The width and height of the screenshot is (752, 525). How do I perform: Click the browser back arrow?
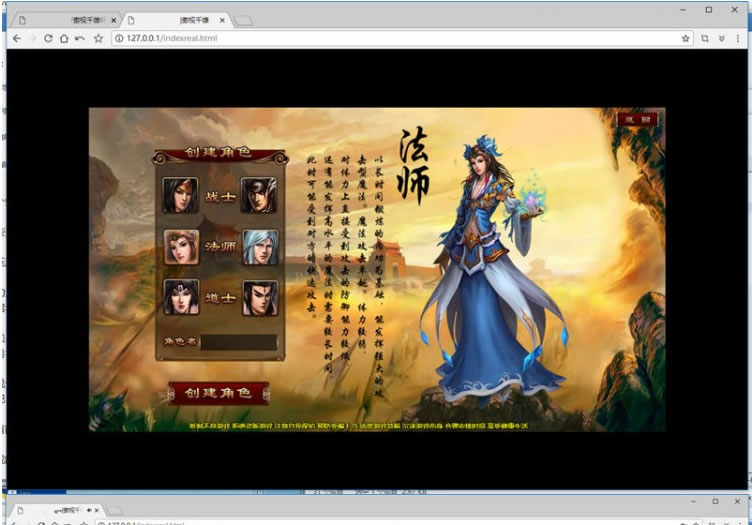click(17, 38)
